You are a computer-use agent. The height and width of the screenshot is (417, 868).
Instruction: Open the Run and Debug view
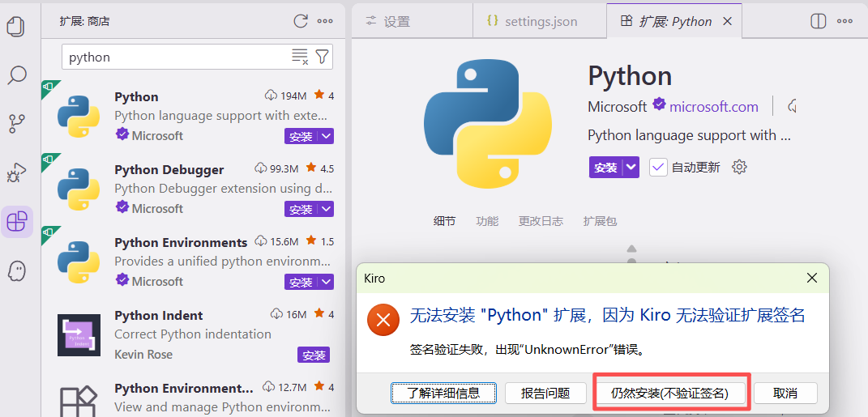(x=16, y=172)
